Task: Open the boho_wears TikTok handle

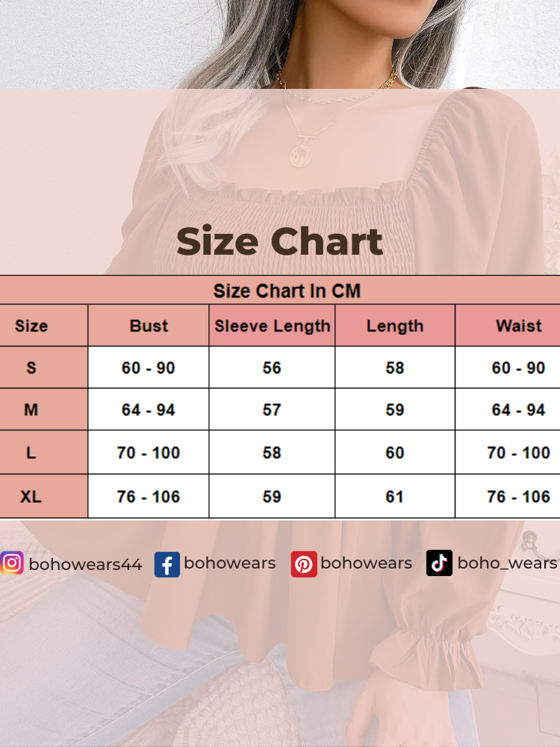Action: coord(507,563)
